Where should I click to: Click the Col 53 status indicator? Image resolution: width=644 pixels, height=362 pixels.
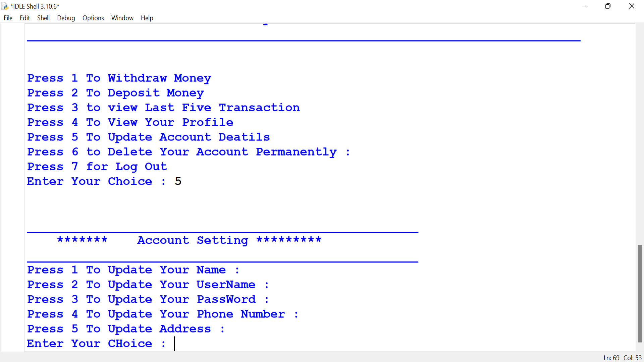coord(633,358)
